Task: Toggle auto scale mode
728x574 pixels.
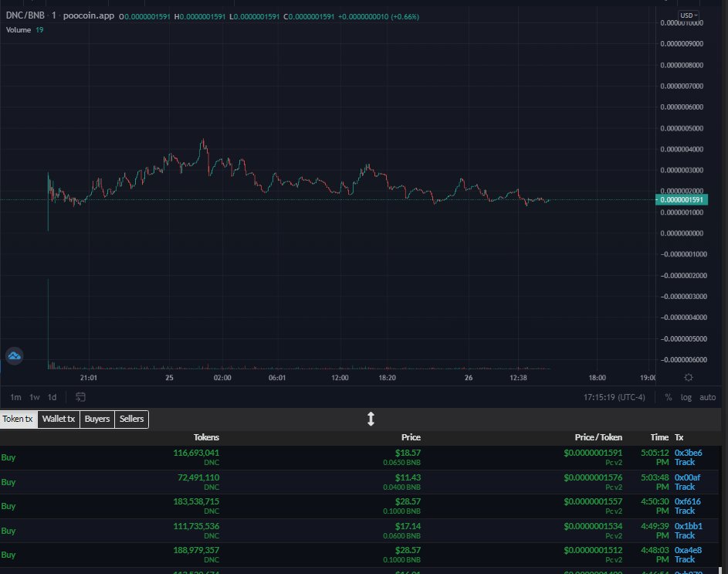Action: (708, 397)
